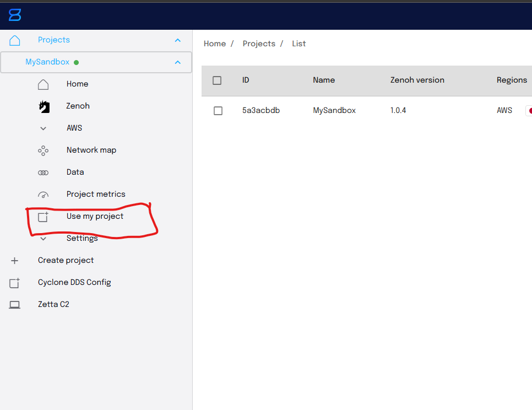The height and width of the screenshot is (410, 532).
Task: Collapse the MySandbox project chevron
Action: click(177, 62)
